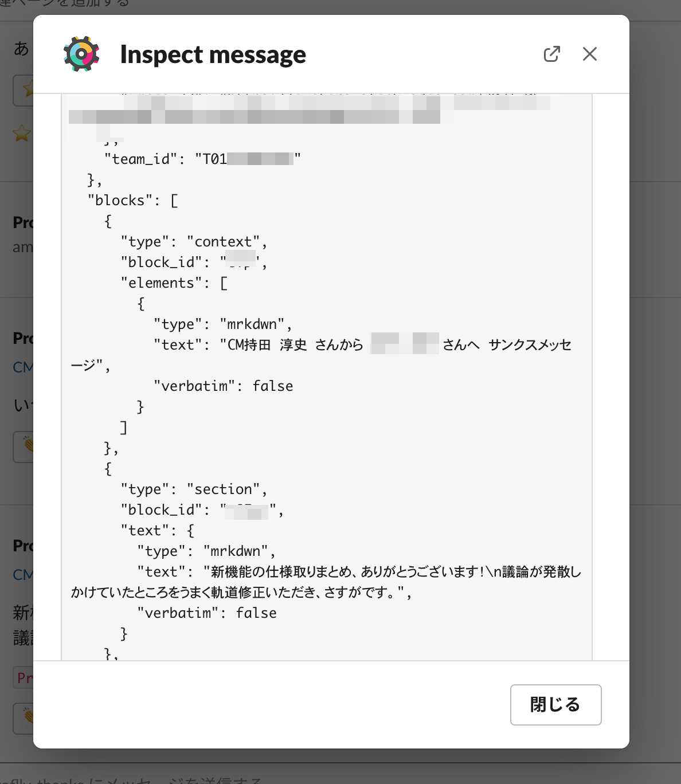Click the star emoji in background message

tap(22, 134)
